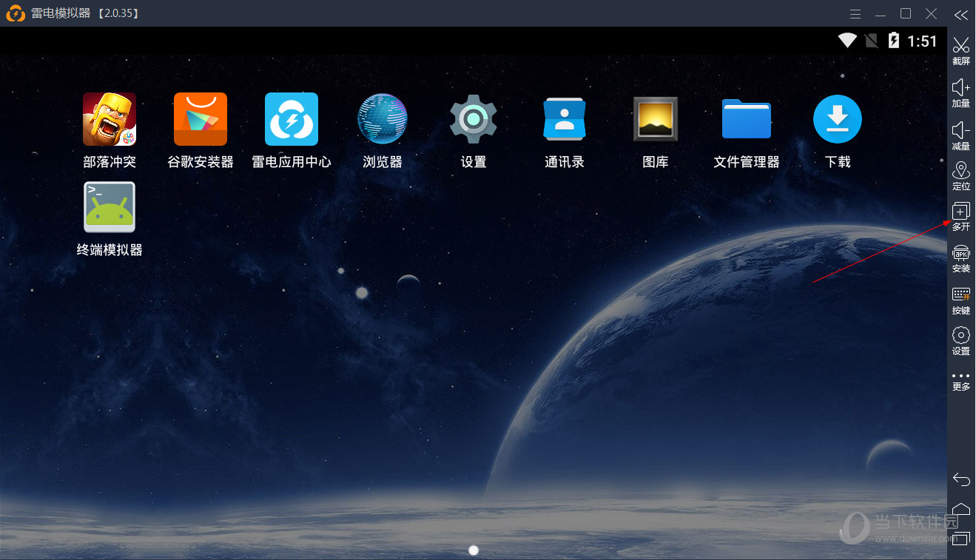
Task: Maximize the emulator window
Action: 906,13
